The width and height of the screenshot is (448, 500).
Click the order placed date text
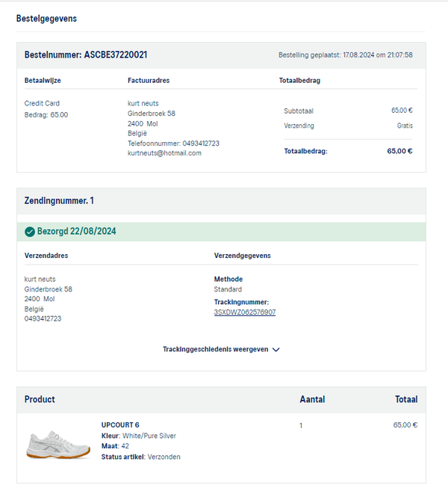tap(345, 55)
